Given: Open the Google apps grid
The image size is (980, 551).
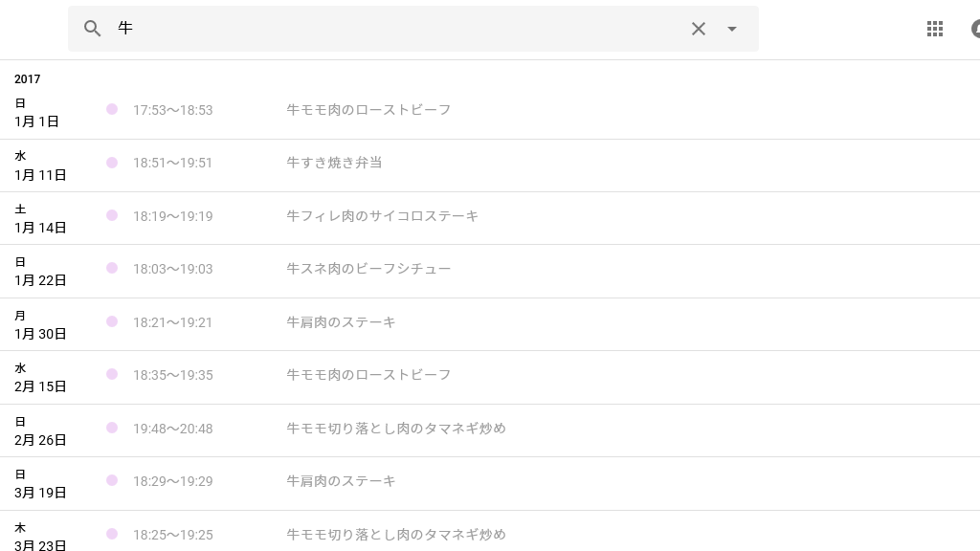Looking at the screenshot, I should [935, 29].
